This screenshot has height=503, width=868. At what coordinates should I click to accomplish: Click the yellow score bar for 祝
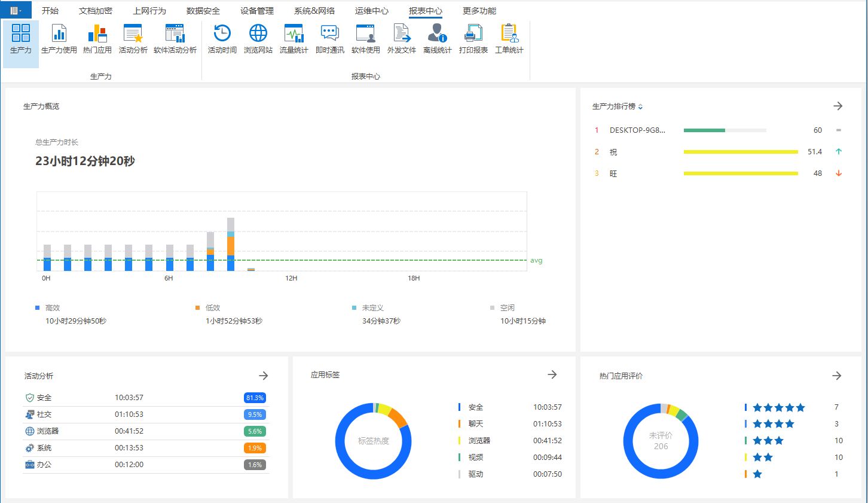(x=741, y=152)
